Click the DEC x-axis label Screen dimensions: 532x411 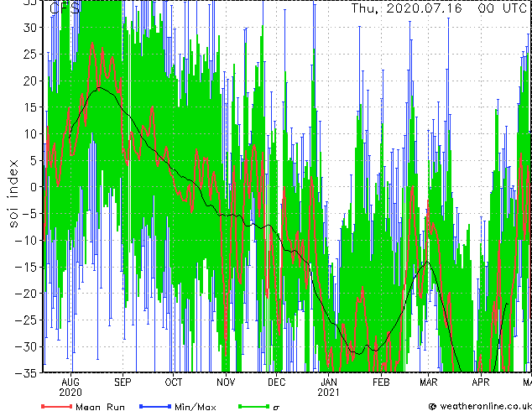tap(277, 382)
